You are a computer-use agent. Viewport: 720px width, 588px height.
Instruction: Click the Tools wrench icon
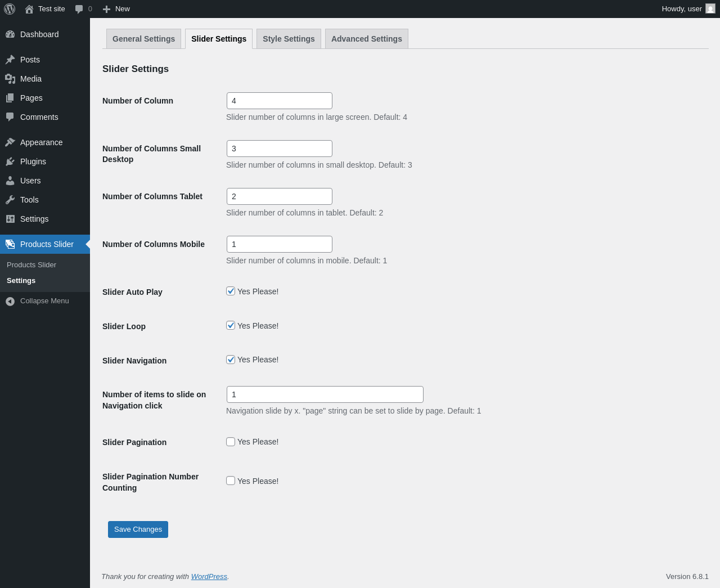pos(10,200)
